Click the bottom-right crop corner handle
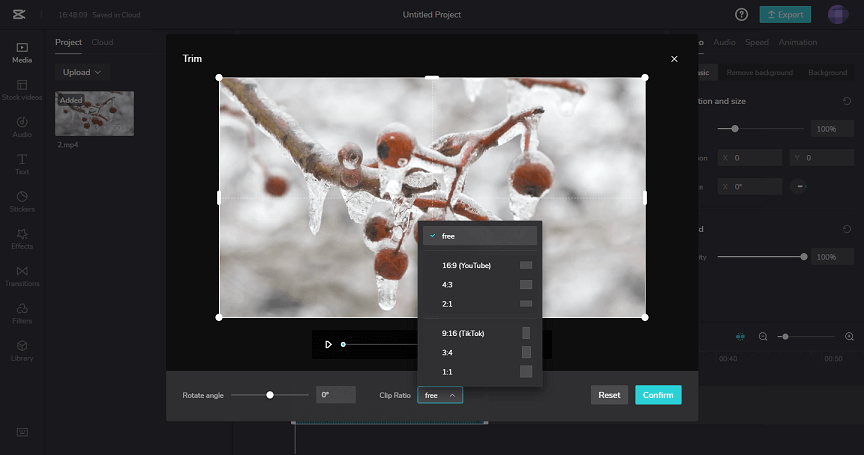864x455 pixels. coord(645,317)
